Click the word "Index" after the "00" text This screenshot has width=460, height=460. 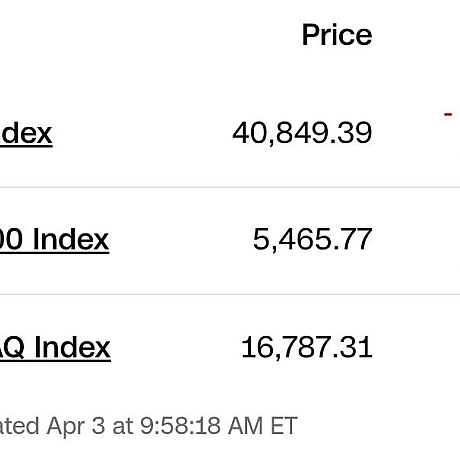click(71, 239)
